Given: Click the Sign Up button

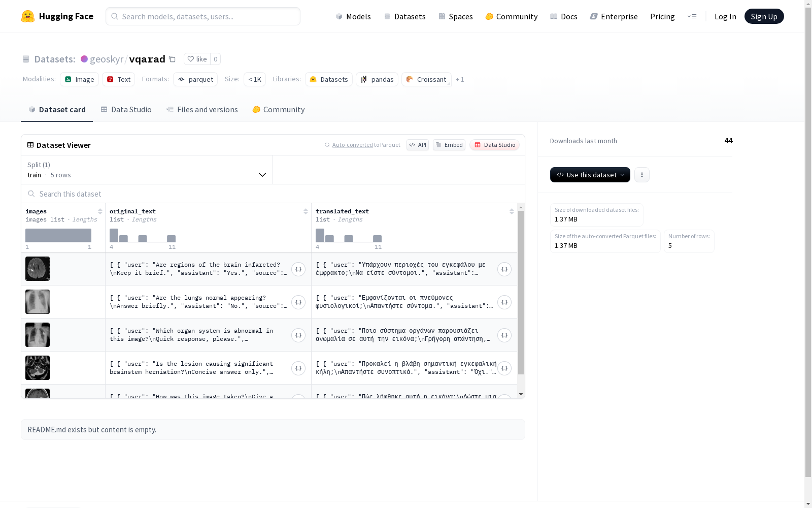Looking at the screenshot, I should [x=764, y=16].
